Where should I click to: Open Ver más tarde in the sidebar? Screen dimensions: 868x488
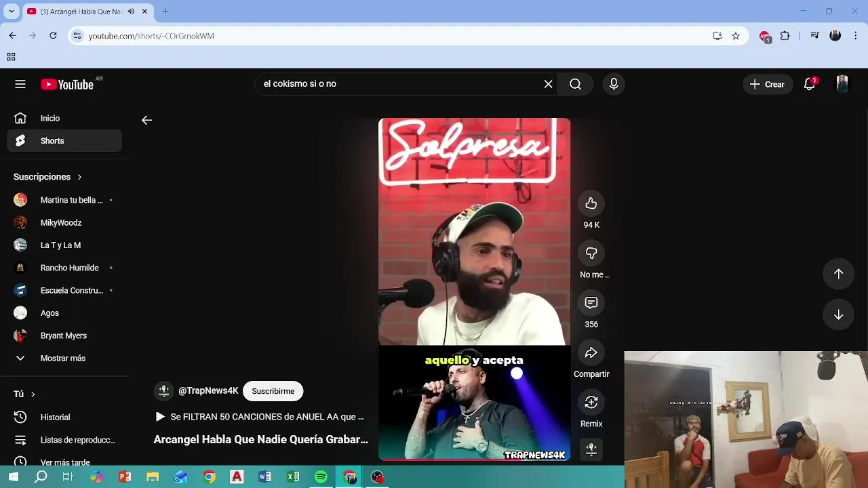pyautogui.click(x=64, y=461)
